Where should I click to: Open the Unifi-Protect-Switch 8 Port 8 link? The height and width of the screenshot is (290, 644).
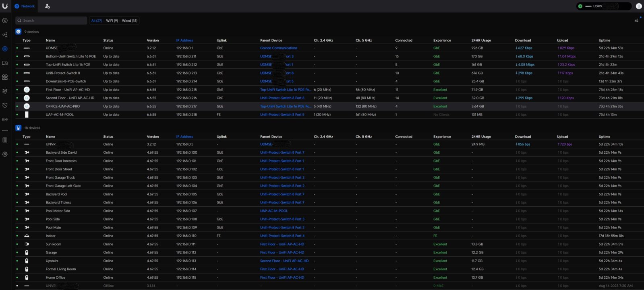[x=282, y=98]
